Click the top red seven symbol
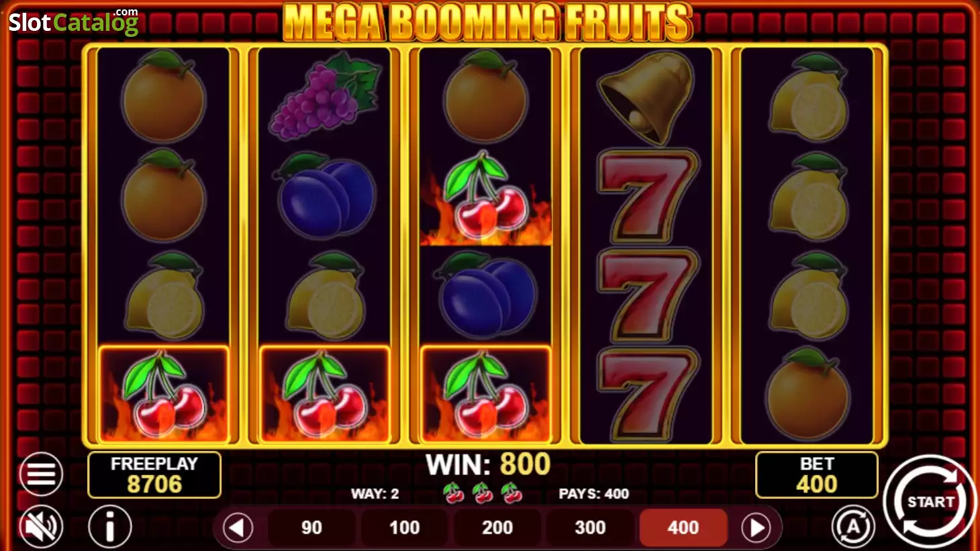Image resolution: width=980 pixels, height=551 pixels. [646, 195]
